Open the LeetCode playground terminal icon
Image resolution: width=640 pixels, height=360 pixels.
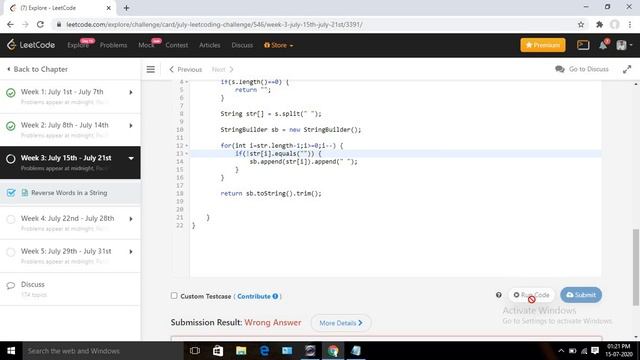pos(583,45)
